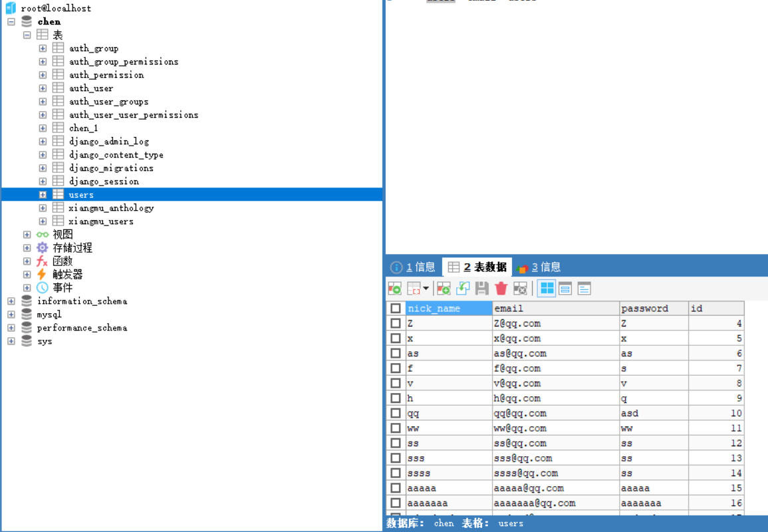This screenshot has height=532, width=768.
Task: Toggle the select-all checkbox in grid header
Action: coord(396,308)
